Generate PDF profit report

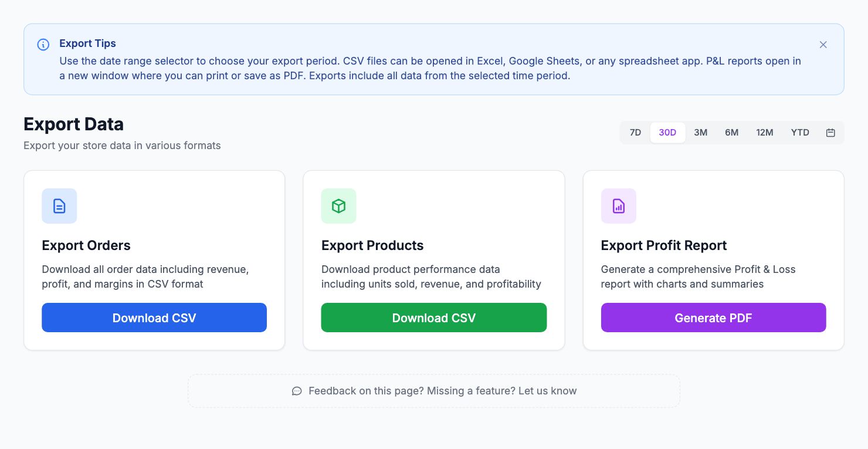tap(713, 318)
